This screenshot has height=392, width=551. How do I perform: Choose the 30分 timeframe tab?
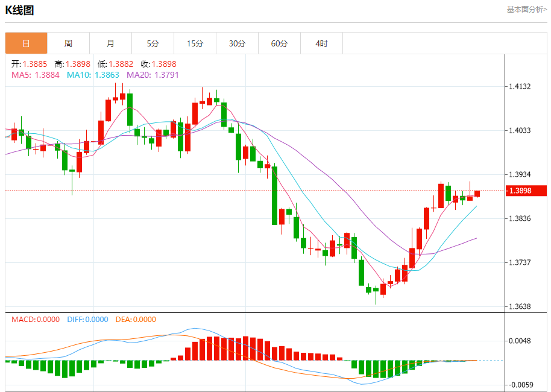click(237, 43)
